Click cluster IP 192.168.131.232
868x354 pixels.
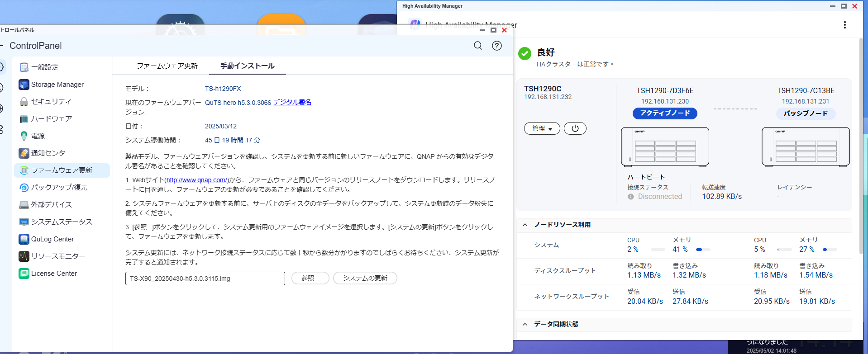[548, 97]
